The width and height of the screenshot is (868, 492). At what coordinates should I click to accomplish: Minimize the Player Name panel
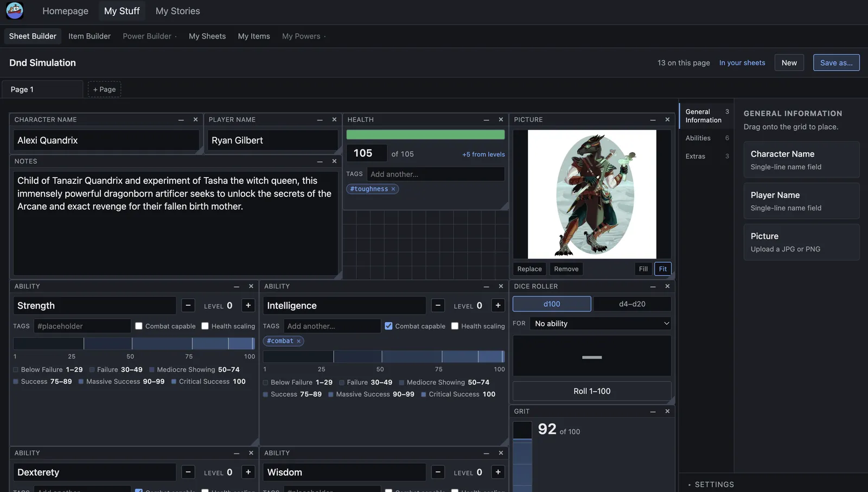(x=320, y=119)
